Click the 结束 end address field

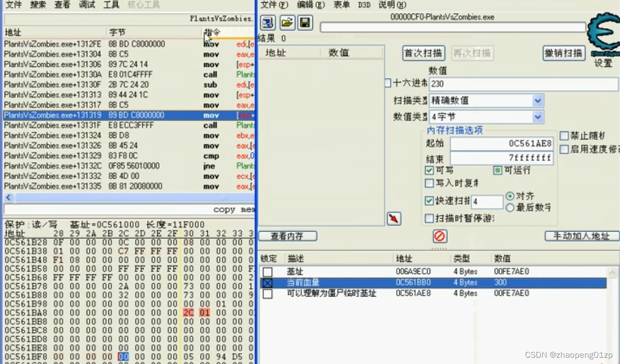[501, 158]
